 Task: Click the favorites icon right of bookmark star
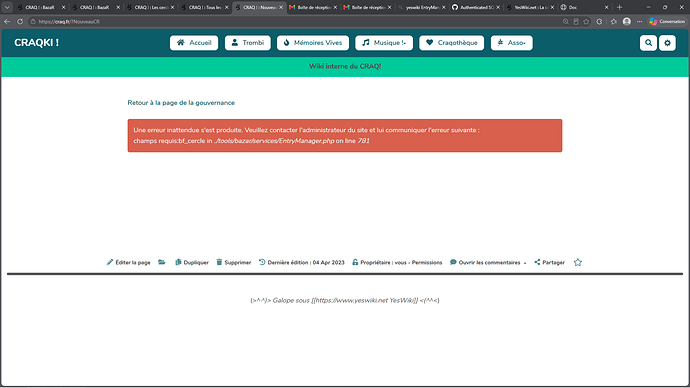click(613, 21)
